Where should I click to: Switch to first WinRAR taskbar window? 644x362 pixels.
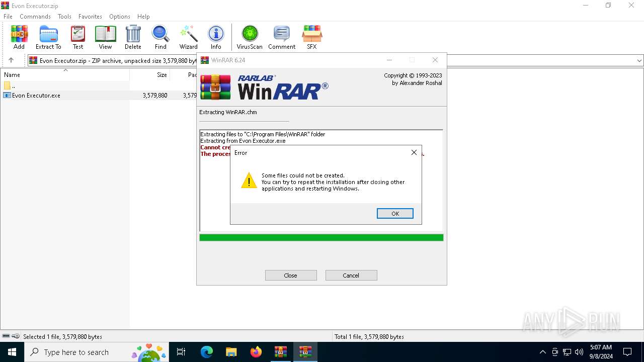click(x=280, y=352)
